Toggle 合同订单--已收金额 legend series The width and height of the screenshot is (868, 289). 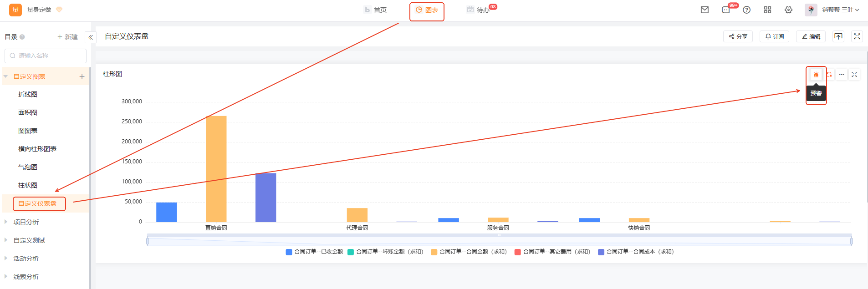pyautogui.click(x=314, y=252)
